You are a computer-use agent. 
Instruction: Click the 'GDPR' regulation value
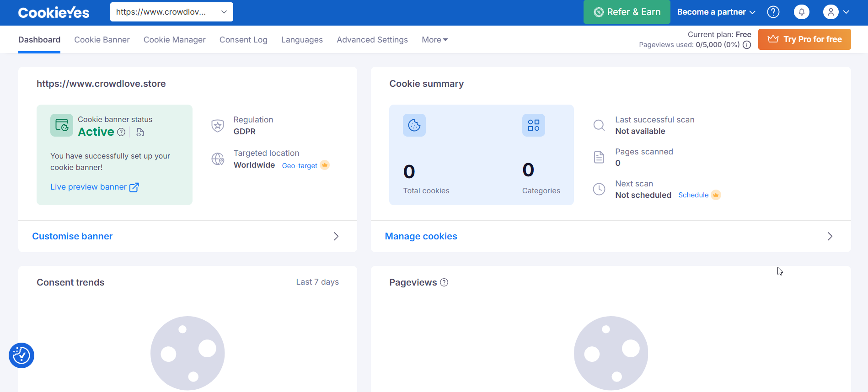245,132
